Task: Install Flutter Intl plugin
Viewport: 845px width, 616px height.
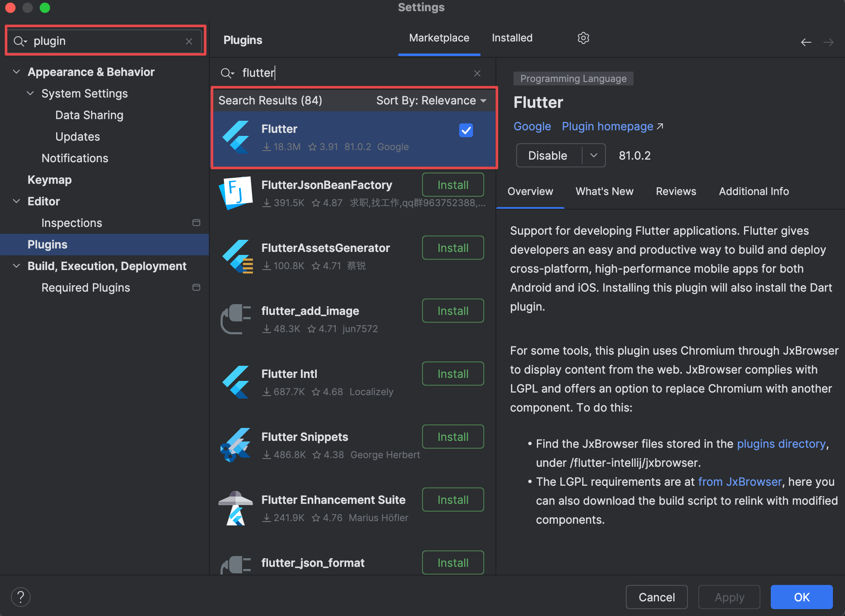Action: click(x=453, y=374)
